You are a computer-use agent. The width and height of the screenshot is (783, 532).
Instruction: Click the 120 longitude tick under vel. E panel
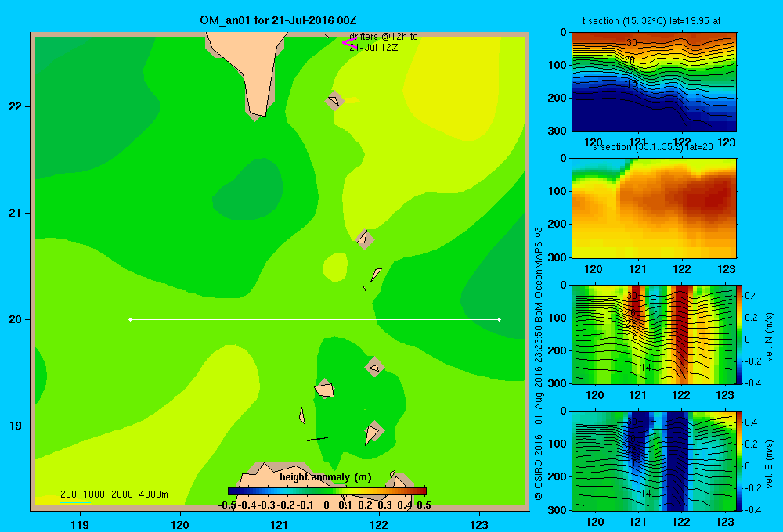(x=594, y=522)
